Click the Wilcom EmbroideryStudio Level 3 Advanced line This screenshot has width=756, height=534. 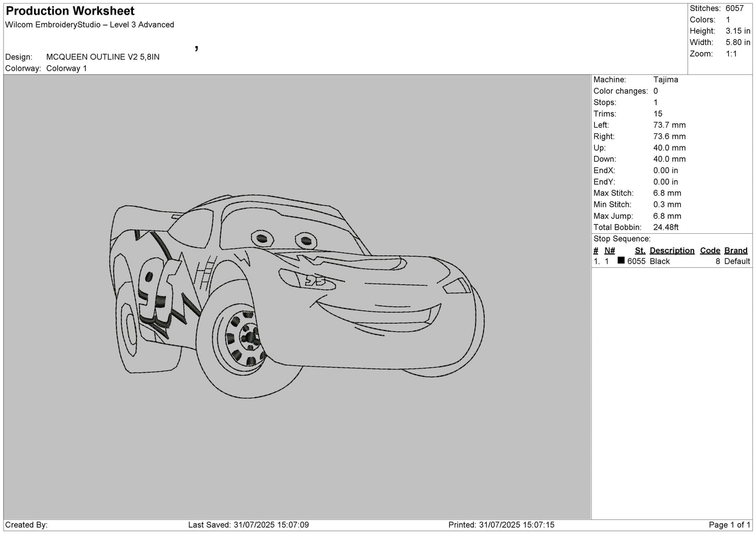pyautogui.click(x=89, y=25)
